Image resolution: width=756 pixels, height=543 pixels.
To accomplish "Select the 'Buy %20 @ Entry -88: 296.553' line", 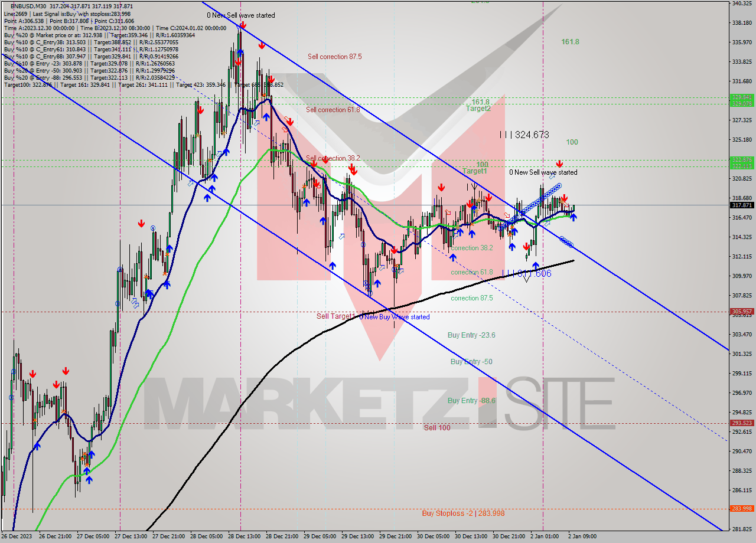I will 89,77.
